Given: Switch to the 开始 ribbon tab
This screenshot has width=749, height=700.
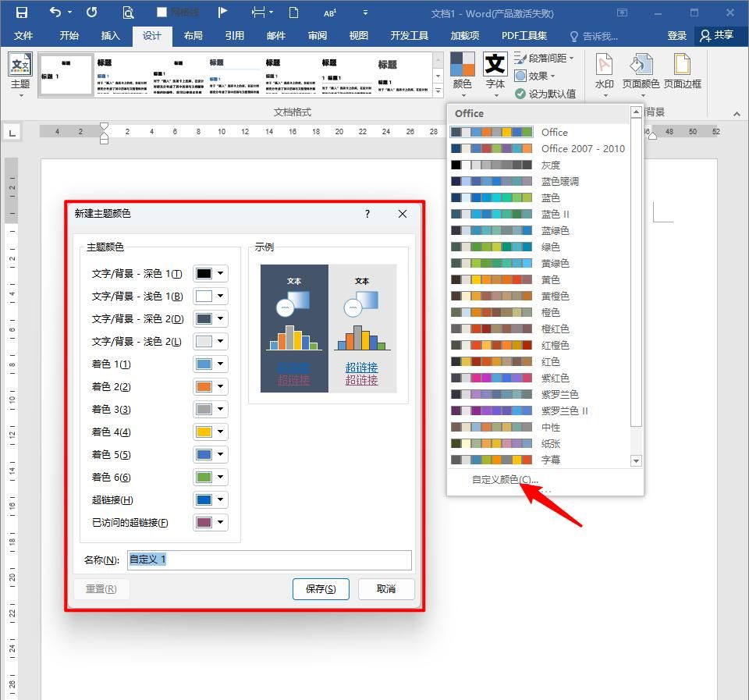Looking at the screenshot, I should [x=69, y=35].
